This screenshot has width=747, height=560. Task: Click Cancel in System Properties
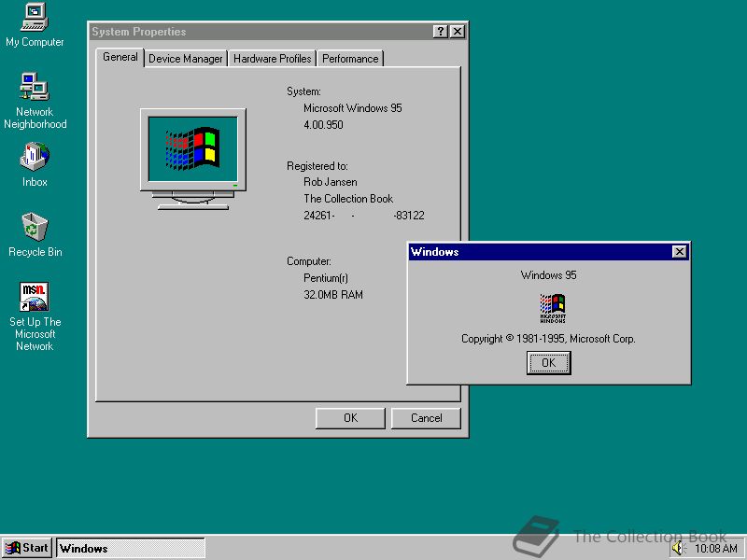(426, 417)
